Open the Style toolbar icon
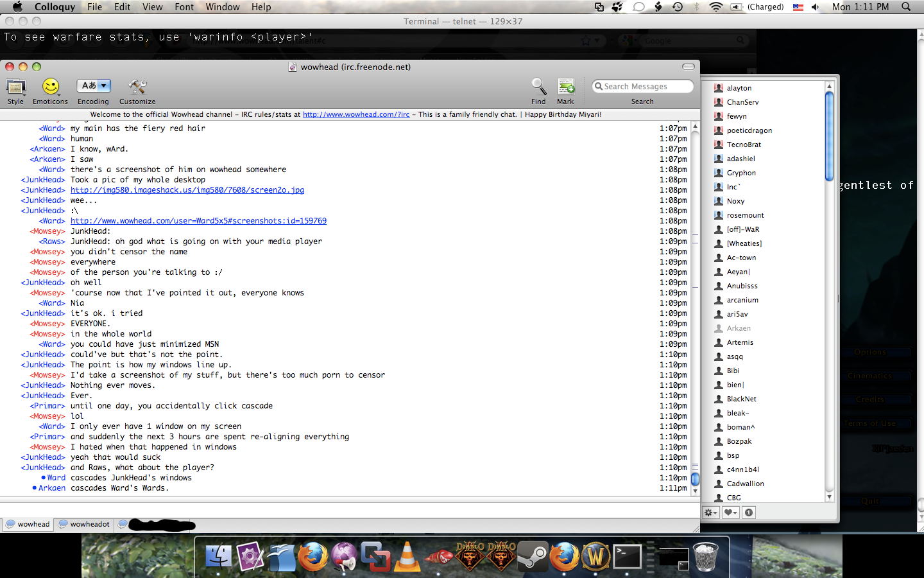 [15, 87]
